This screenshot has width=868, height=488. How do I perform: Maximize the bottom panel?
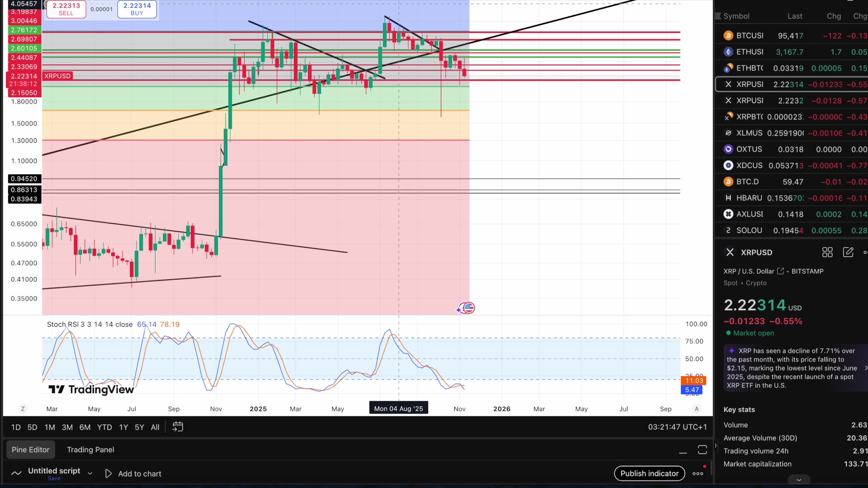point(703,450)
